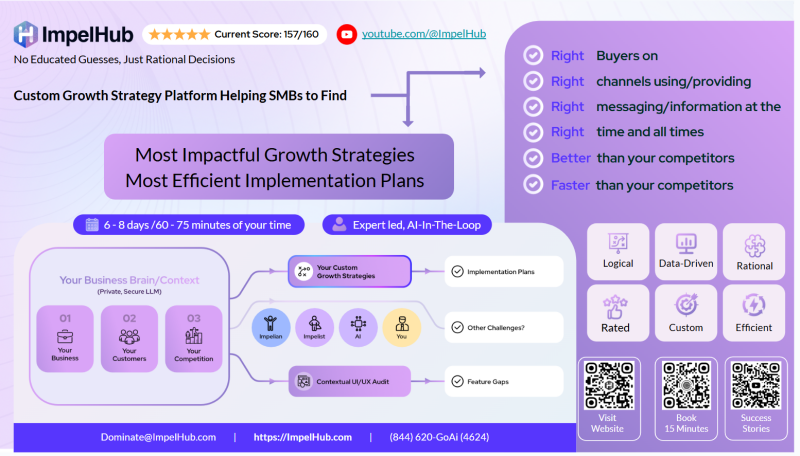Click the Rational brain icon
The width and height of the screenshot is (800, 456).
(x=755, y=245)
